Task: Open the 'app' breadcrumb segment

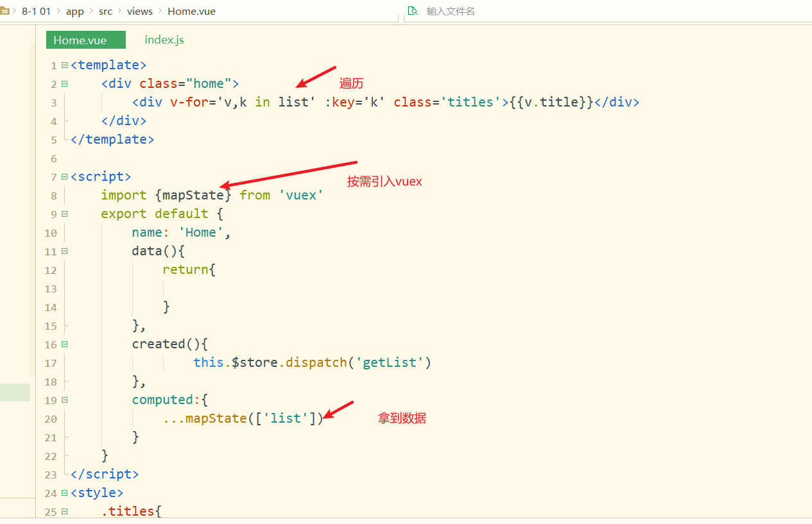Action: tap(75, 12)
